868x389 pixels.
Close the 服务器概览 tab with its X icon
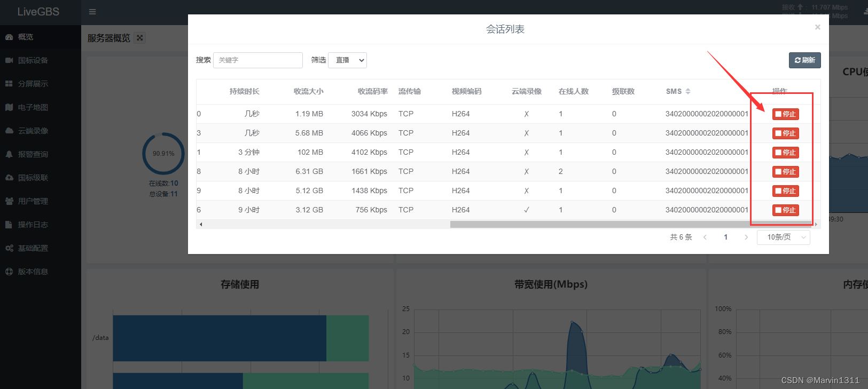139,38
